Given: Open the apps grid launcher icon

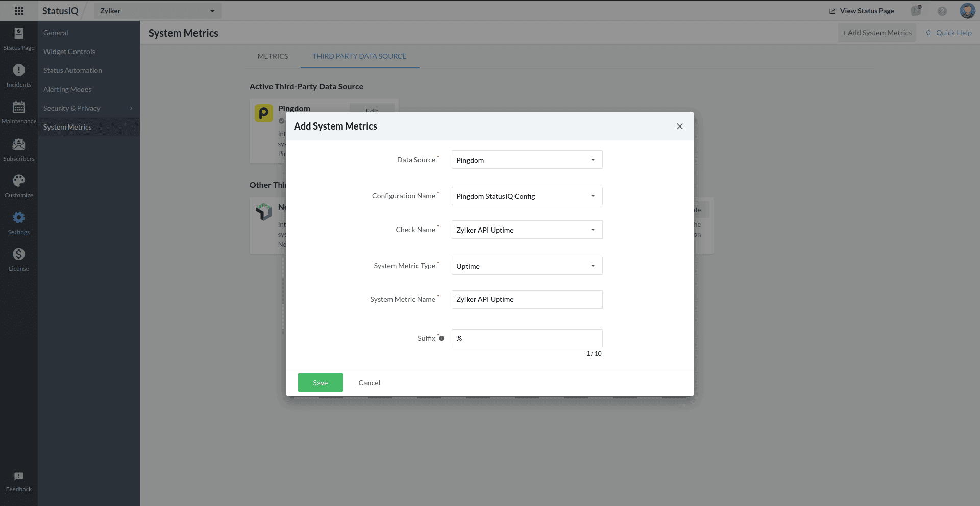Looking at the screenshot, I should coord(19,11).
